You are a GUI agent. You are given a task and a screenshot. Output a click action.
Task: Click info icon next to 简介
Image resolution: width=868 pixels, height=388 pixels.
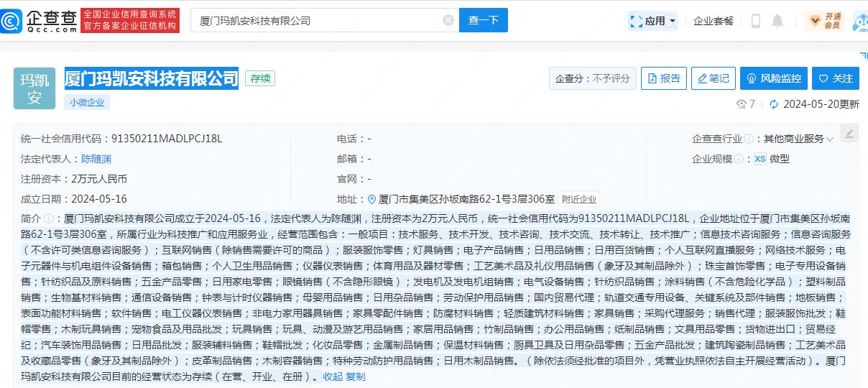tap(48, 218)
